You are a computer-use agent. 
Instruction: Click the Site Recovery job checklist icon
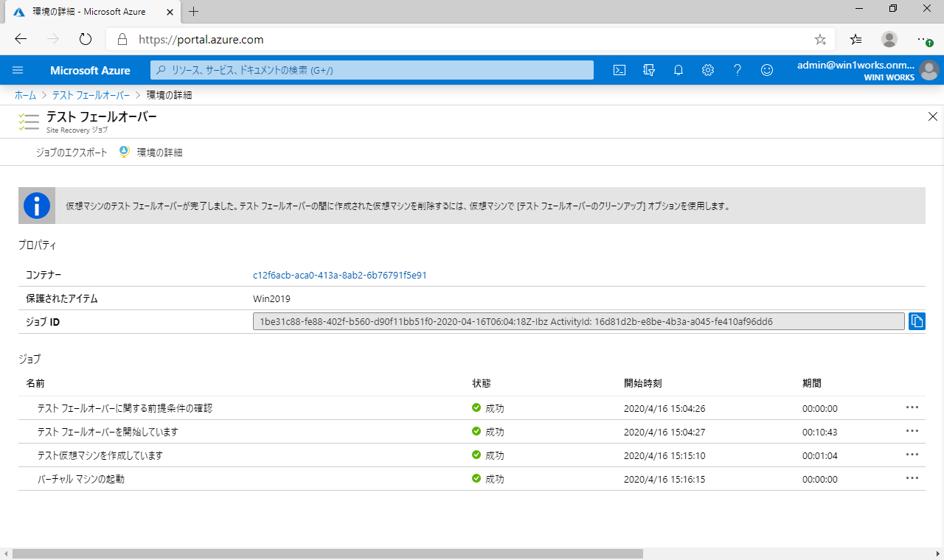(x=29, y=122)
